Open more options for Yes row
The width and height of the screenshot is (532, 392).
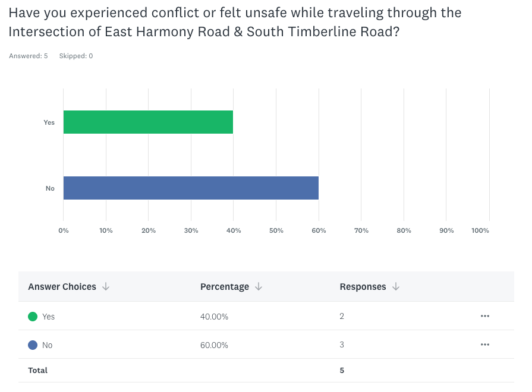click(485, 316)
